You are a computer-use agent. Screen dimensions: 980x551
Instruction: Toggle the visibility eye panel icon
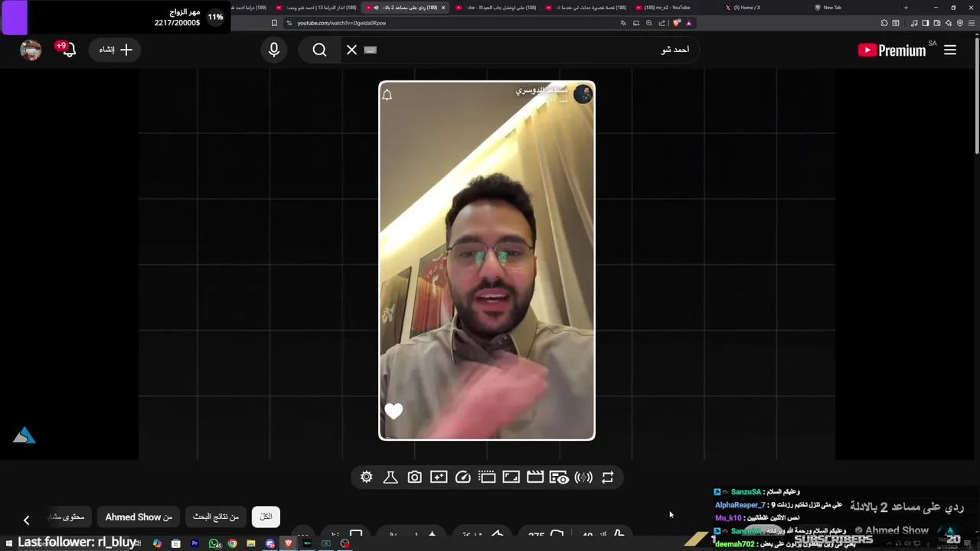point(559,478)
